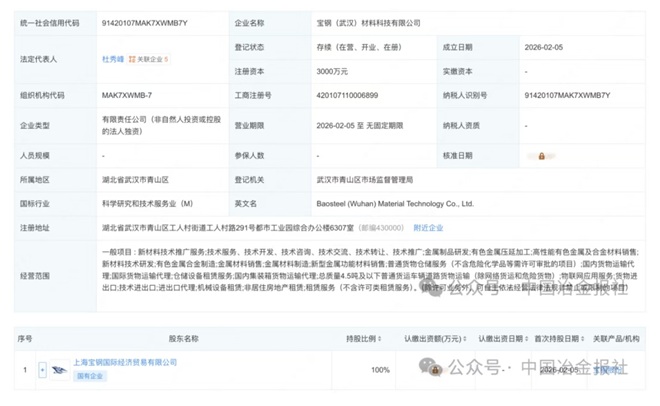Sort the 认缴出资日期 column
The image size is (660, 406).
click(525, 338)
